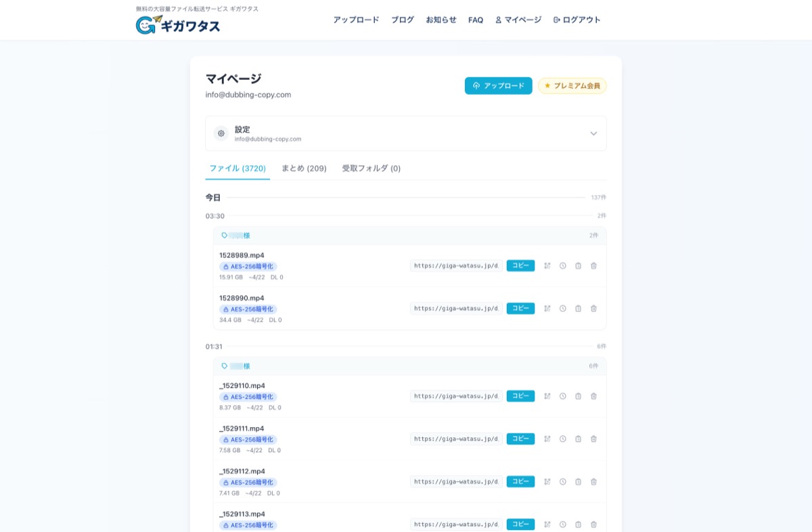Show QR code for 1528989.mp4

coord(547,266)
